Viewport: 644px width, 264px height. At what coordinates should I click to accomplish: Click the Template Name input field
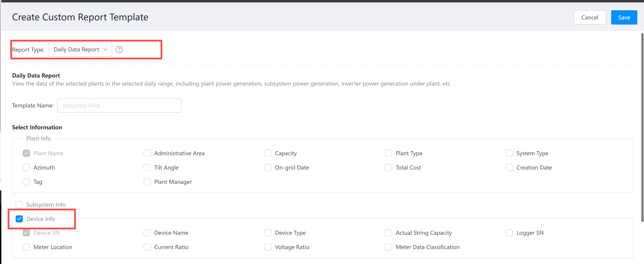tap(119, 105)
